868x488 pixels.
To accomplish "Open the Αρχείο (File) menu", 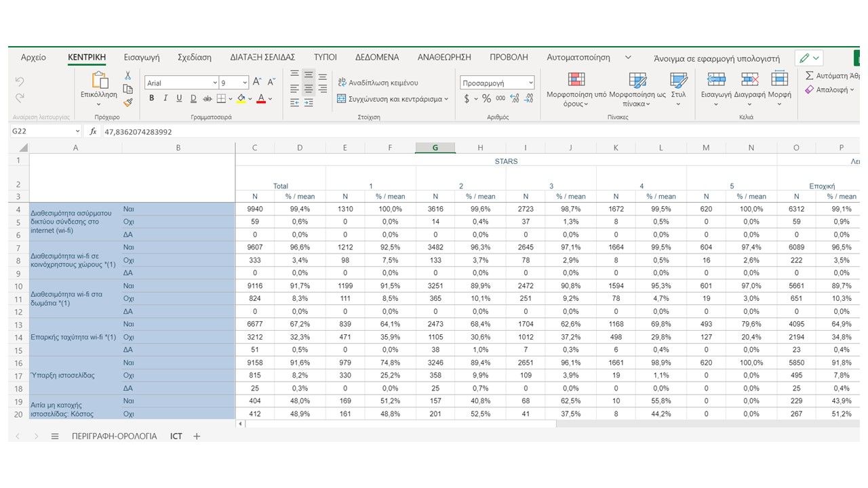I will point(34,58).
